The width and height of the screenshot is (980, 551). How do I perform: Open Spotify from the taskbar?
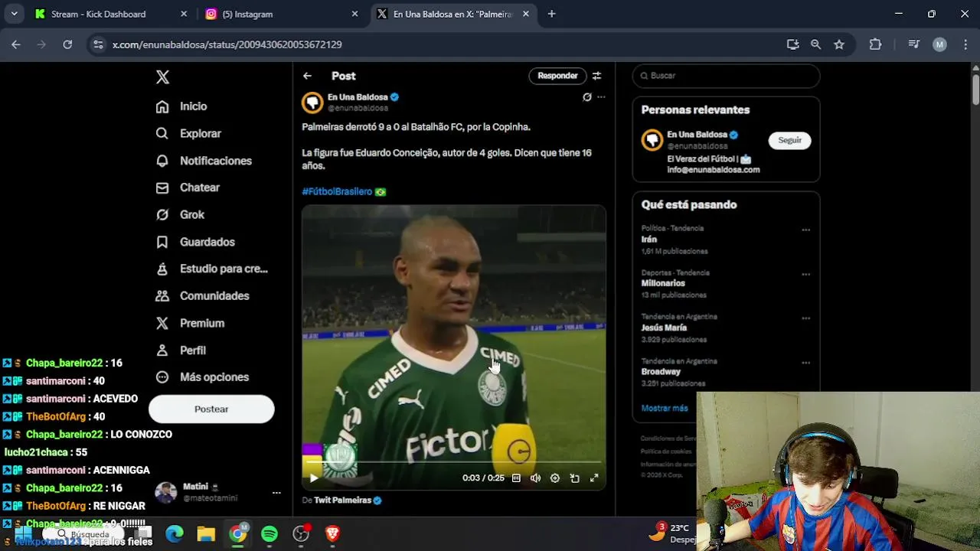coord(269,534)
